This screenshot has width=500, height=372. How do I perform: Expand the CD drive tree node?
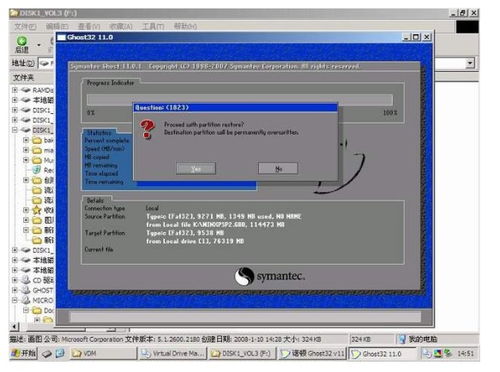click(15, 280)
